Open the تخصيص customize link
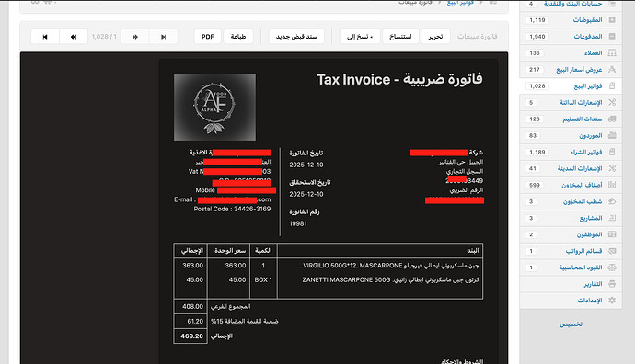The width and height of the screenshot is (635, 364). point(571,324)
